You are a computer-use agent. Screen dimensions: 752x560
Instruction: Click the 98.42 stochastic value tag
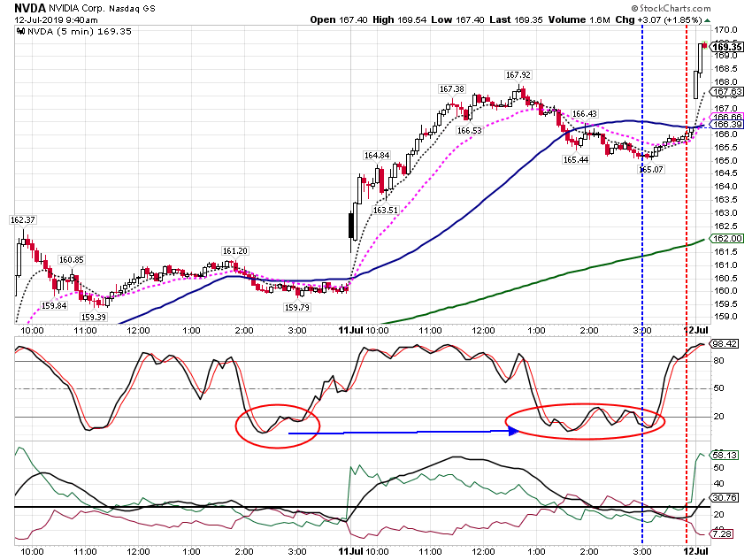point(725,344)
